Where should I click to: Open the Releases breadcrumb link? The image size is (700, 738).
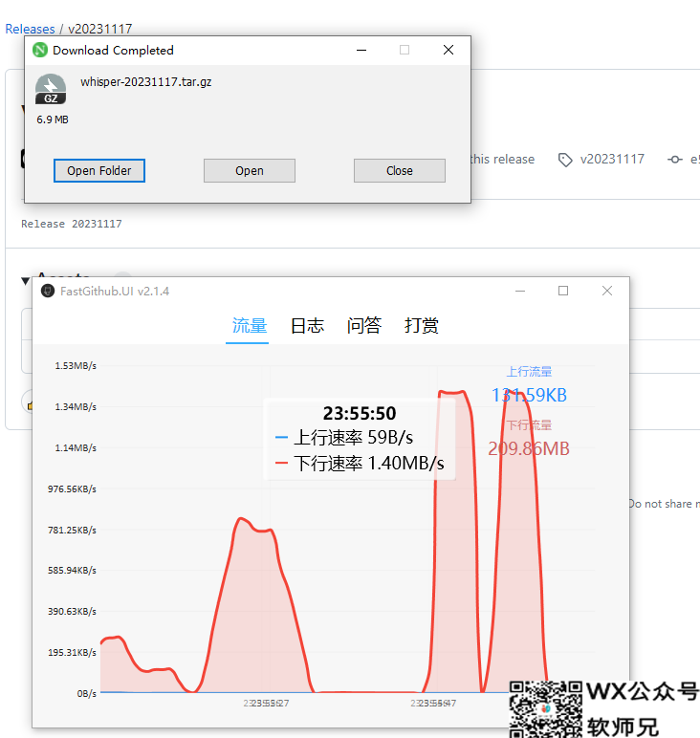[x=30, y=29]
